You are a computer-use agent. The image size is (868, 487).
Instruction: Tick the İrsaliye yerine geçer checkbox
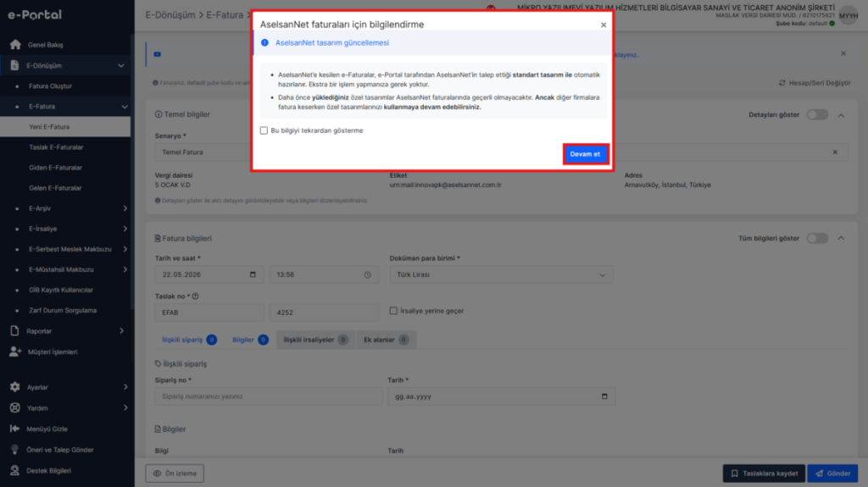pos(393,311)
